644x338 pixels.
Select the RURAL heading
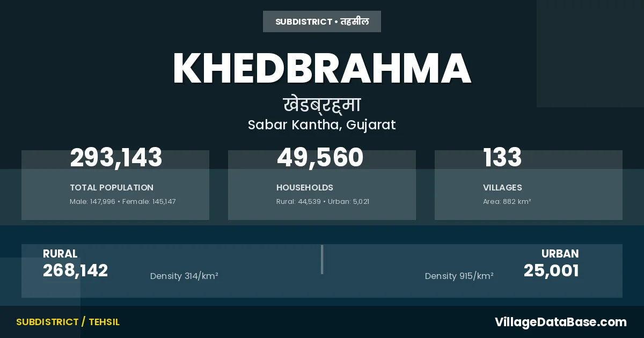click(60, 254)
